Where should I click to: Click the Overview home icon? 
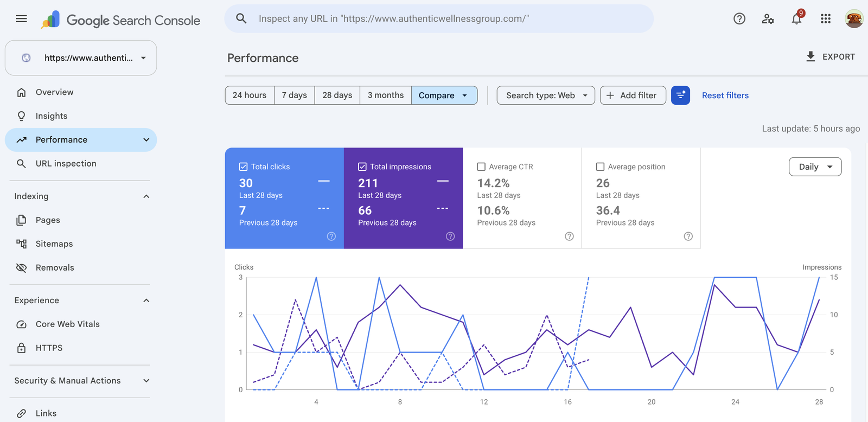click(21, 92)
